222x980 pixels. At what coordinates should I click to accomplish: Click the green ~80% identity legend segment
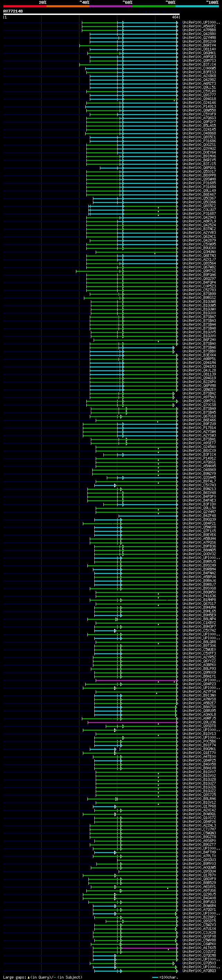pos(154,6)
